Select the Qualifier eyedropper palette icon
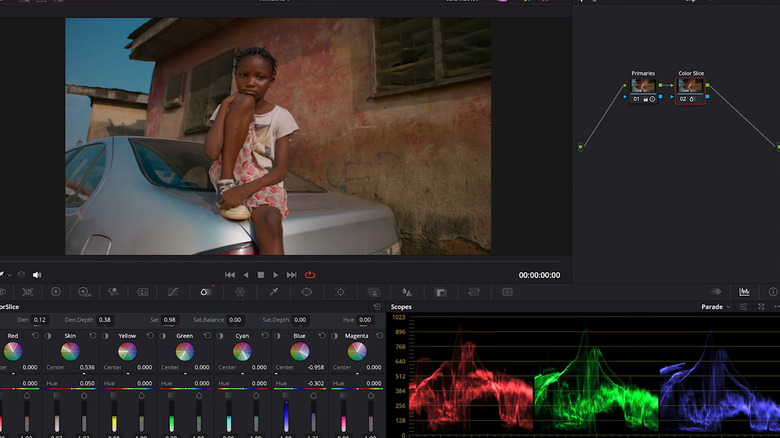The height and width of the screenshot is (438, 780). point(273,292)
